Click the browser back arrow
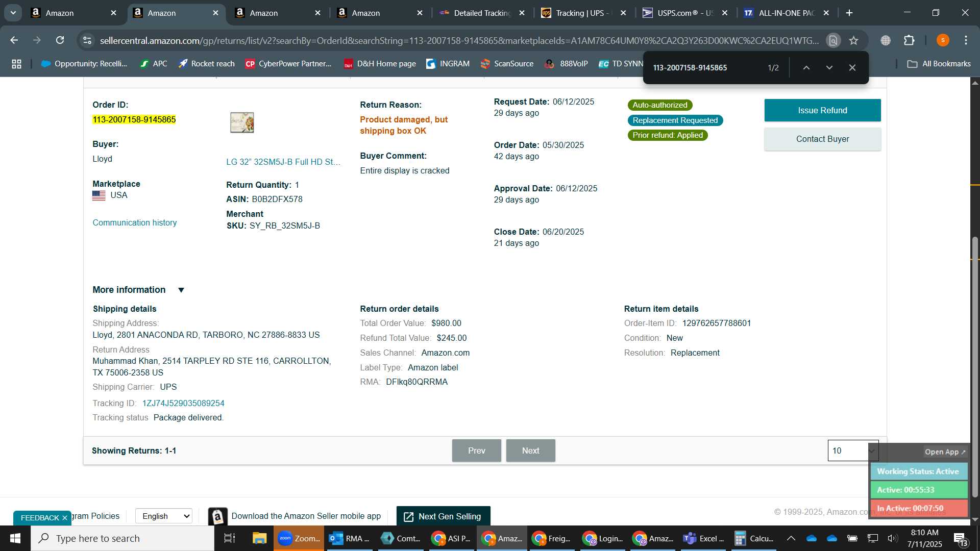This screenshot has height=551, width=980. click(x=14, y=40)
